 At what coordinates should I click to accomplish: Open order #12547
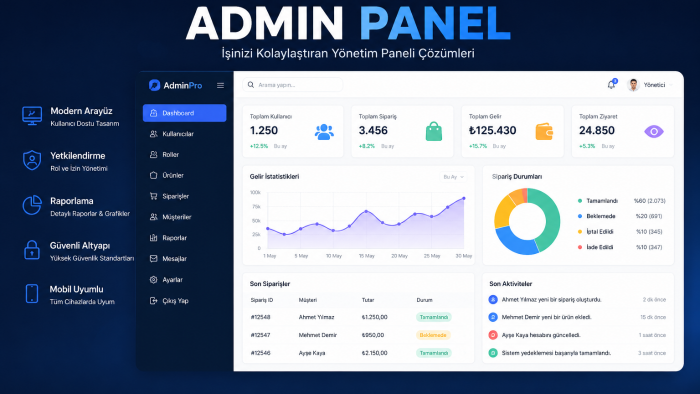click(x=260, y=335)
